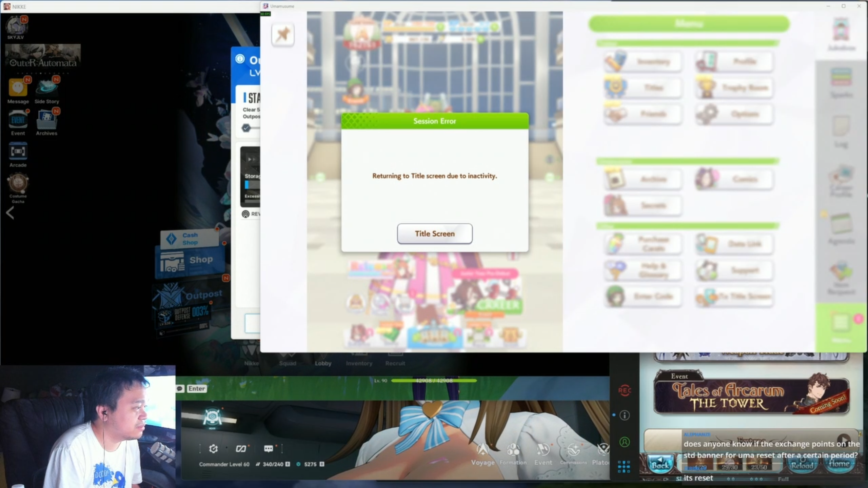Open the Commissions menu icon

pyautogui.click(x=573, y=455)
